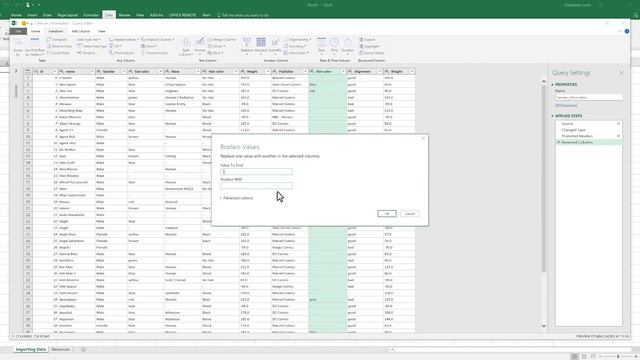Viewport: 640px width, 360px height.
Task: Click OK in Replace Values dialog
Action: [387, 213]
